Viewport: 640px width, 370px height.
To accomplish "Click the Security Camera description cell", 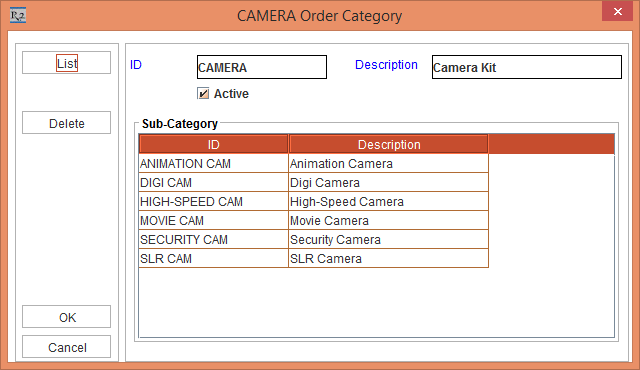I will 389,239.
